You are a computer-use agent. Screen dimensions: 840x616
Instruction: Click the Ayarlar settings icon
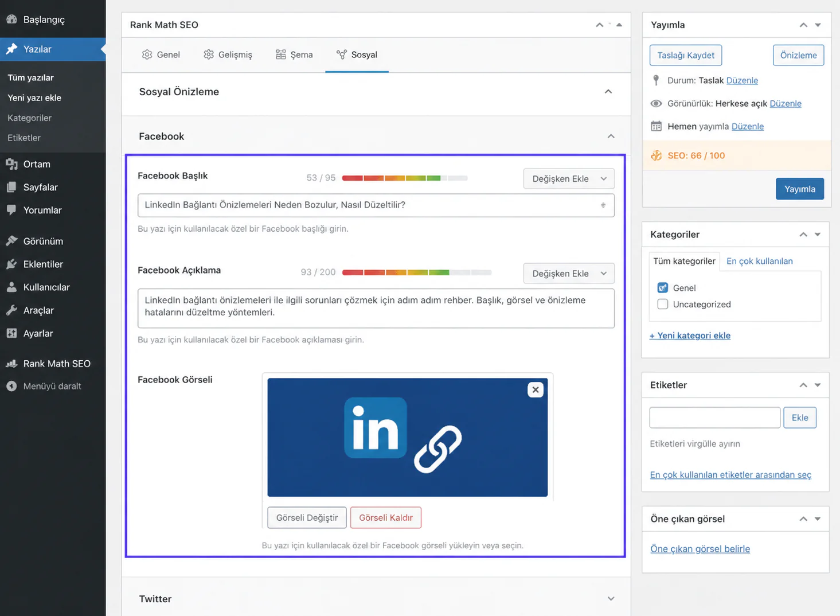[x=11, y=333]
